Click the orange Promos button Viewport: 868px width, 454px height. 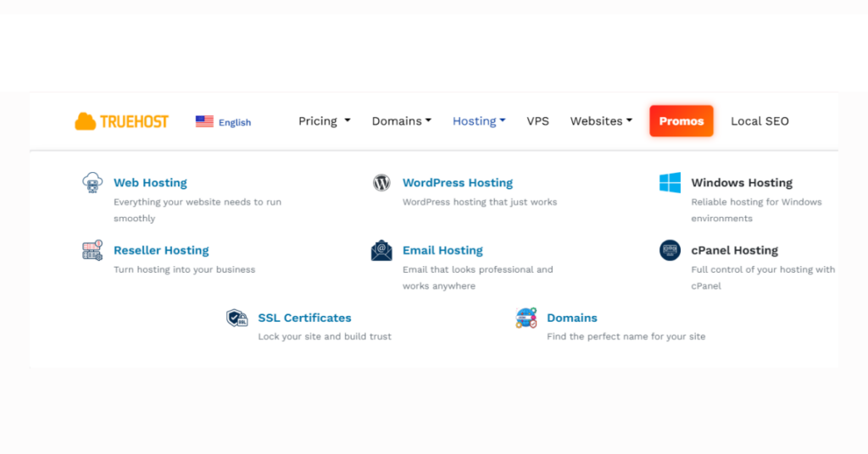[x=682, y=121]
